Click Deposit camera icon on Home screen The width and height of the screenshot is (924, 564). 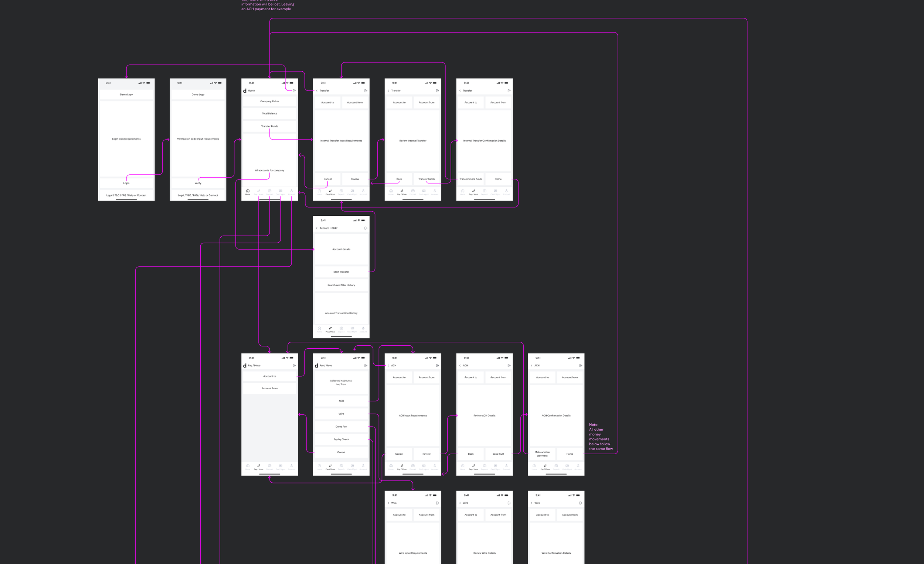point(269,191)
